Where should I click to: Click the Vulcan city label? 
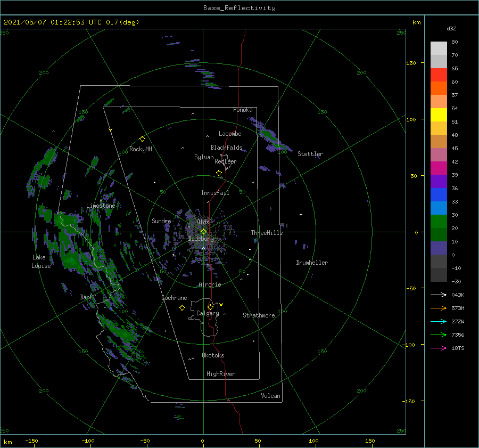[270, 396]
